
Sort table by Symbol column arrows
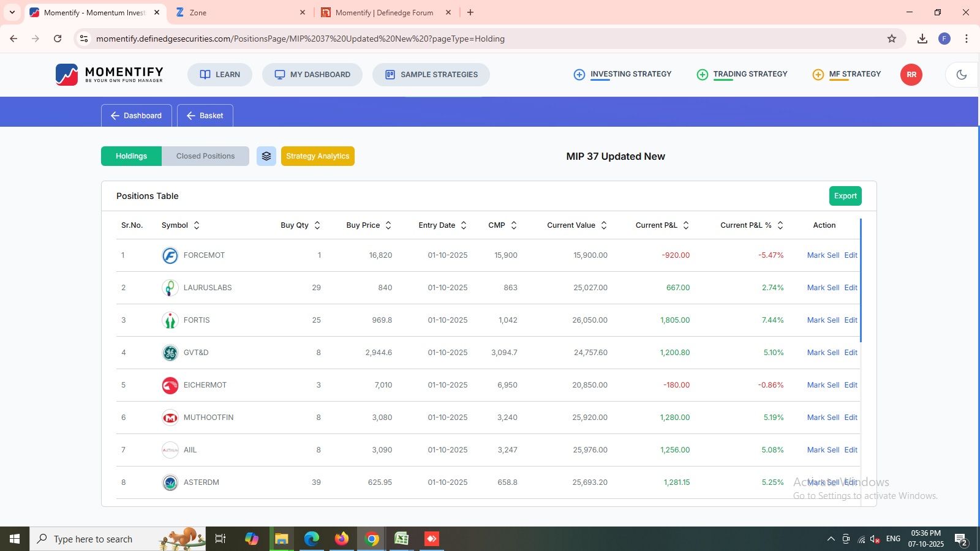coord(197,225)
